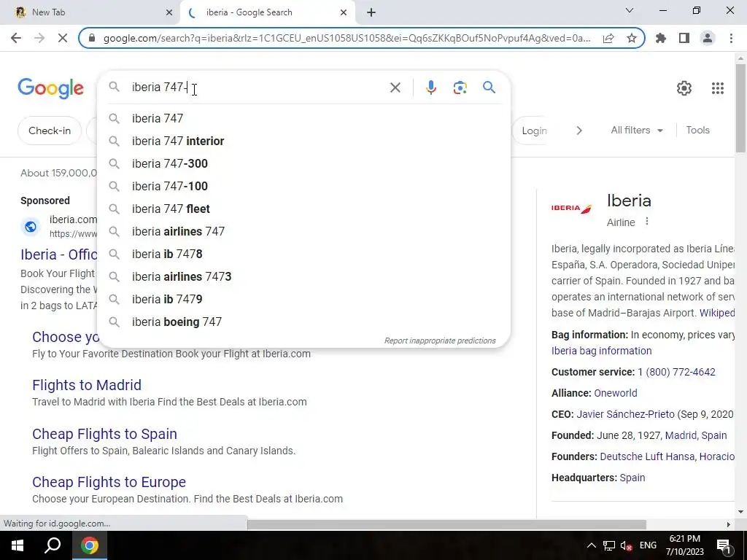Open more options for Iberia airline panel
Image resolution: width=747 pixels, height=560 pixels.
point(647,222)
